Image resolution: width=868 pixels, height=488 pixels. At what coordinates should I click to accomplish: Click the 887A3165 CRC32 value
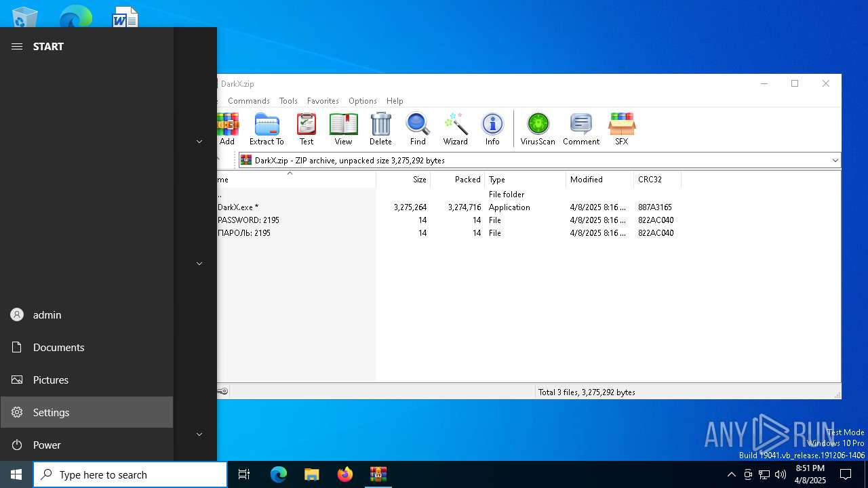[x=655, y=207]
